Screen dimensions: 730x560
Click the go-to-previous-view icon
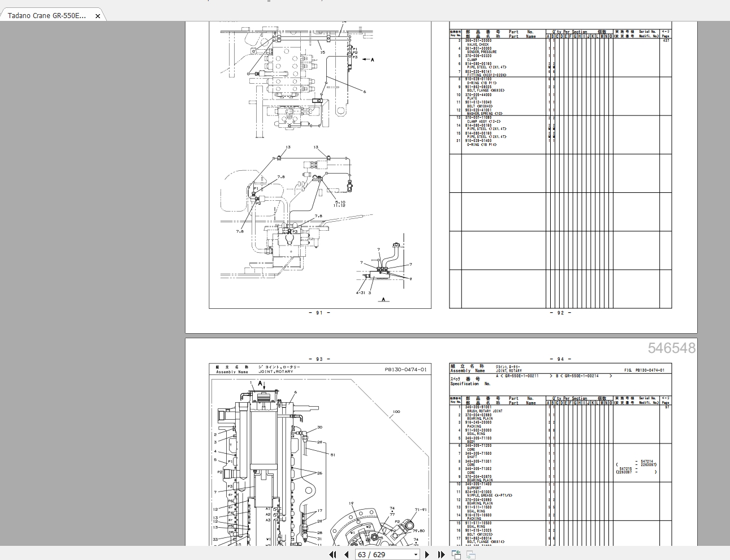456,555
